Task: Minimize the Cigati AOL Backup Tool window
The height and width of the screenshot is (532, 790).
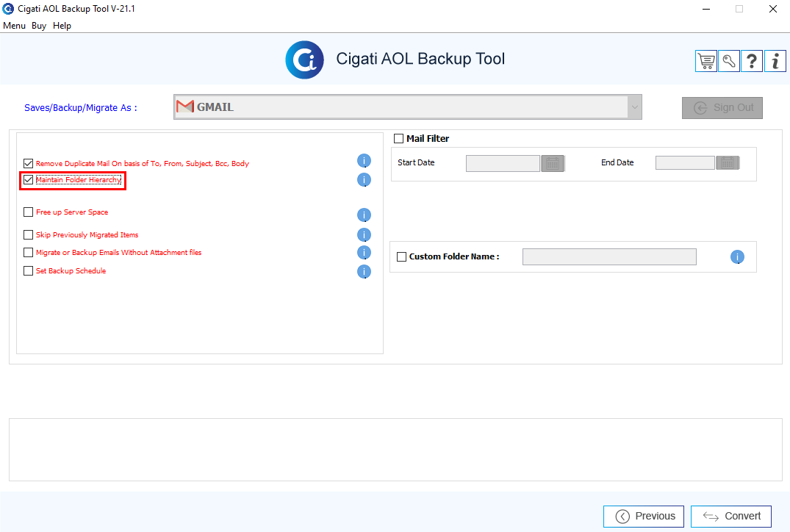Action: (x=706, y=9)
